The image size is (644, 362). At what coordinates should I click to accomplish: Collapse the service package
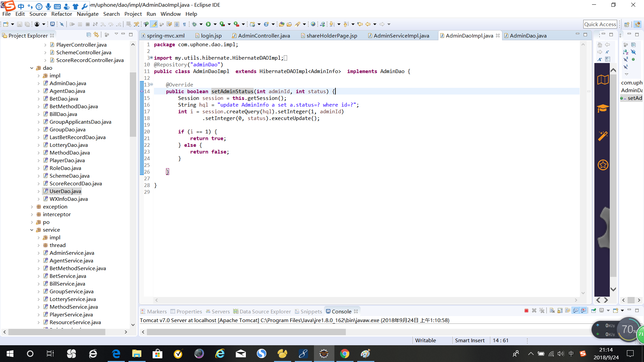point(32,230)
